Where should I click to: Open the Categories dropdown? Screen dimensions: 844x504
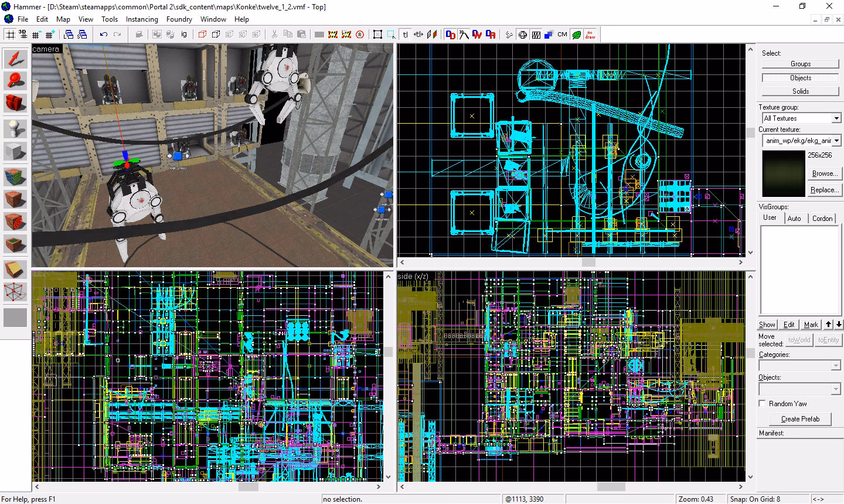pos(836,366)
